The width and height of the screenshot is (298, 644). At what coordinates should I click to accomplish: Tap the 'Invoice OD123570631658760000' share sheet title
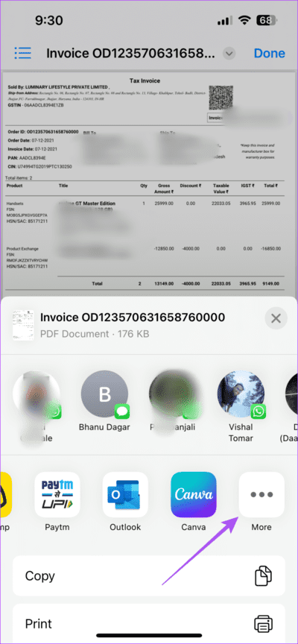pos(133,318)
